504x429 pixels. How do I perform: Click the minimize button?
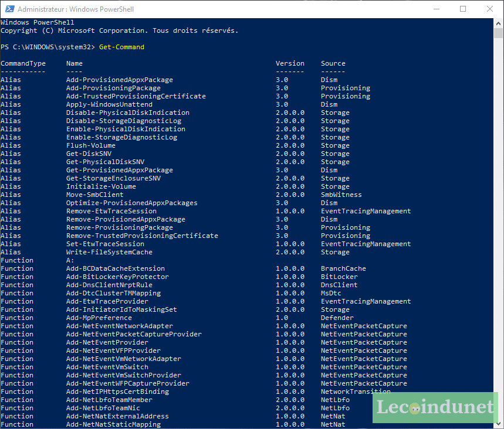coord(437,9)
